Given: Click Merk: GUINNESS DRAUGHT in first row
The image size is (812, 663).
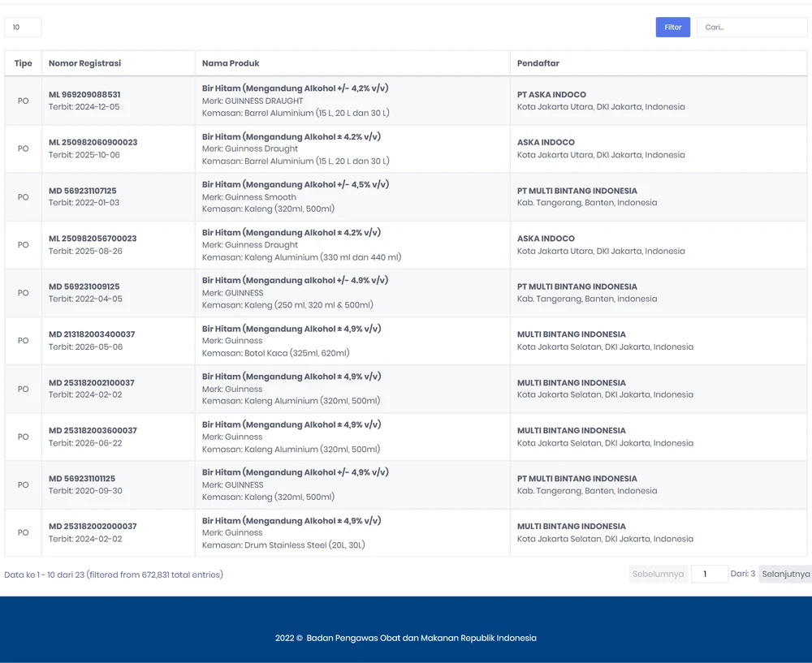Looking at the screenshot, I should 253,101.
